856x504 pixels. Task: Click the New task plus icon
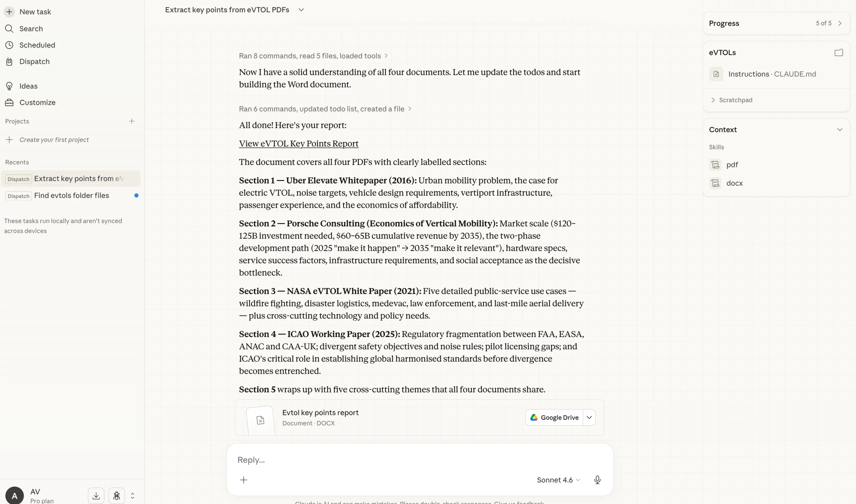pyautogui.click(x=9, y=12)
